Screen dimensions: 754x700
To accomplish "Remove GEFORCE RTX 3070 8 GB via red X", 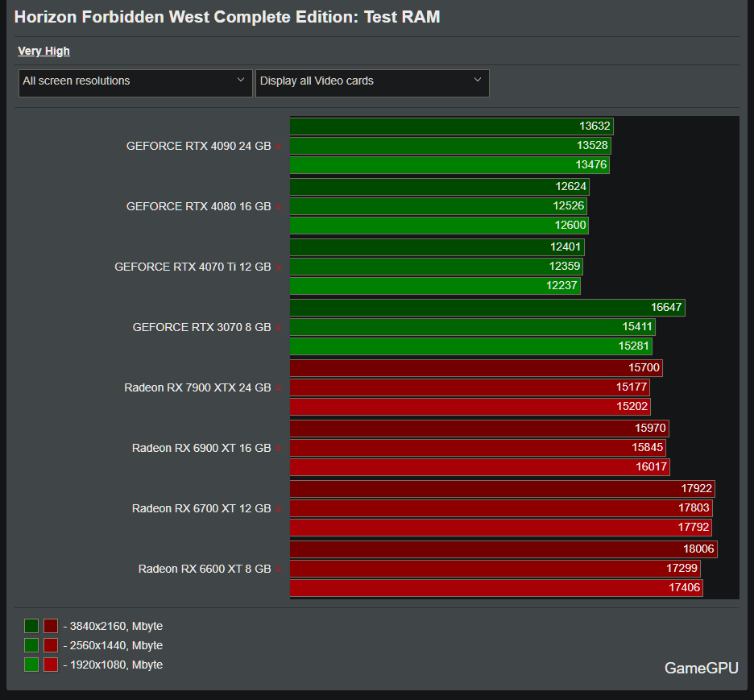I will click(x=279, y=327).
